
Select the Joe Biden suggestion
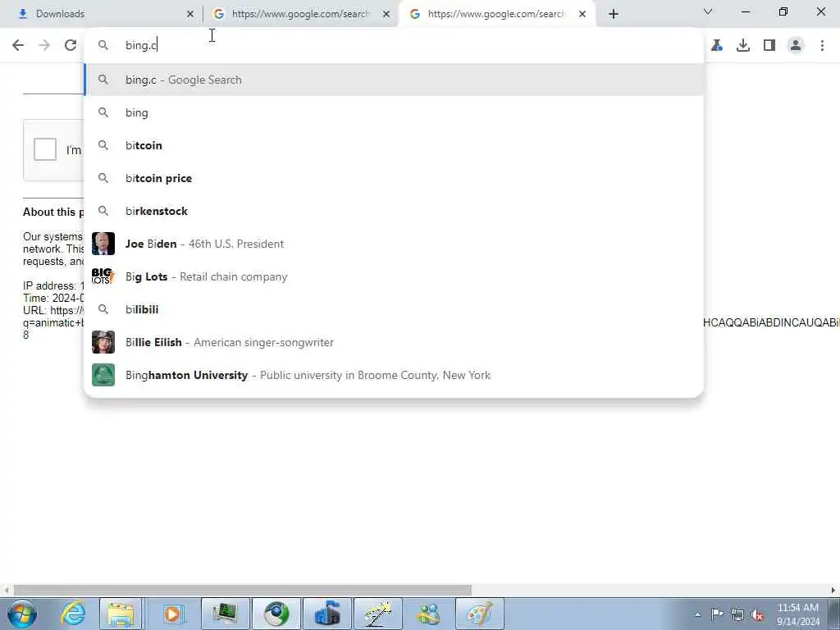click(x=394, y=244)
